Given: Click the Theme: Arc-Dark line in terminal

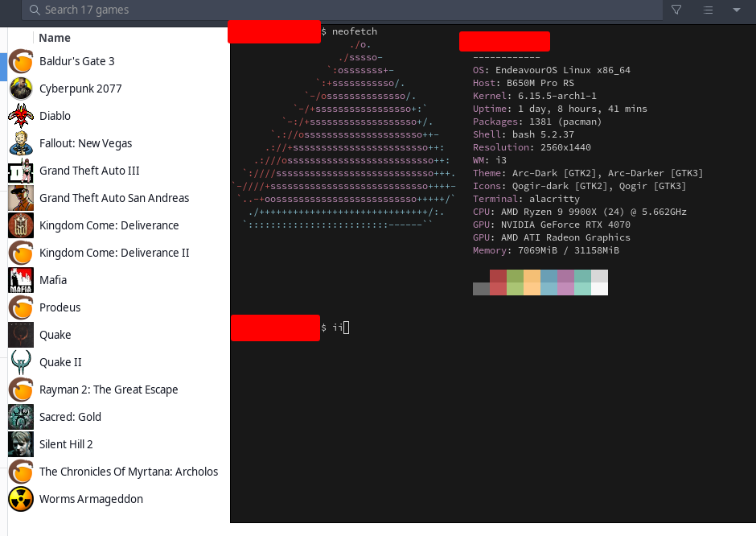Looking at the screenshot, I should 588,173.
